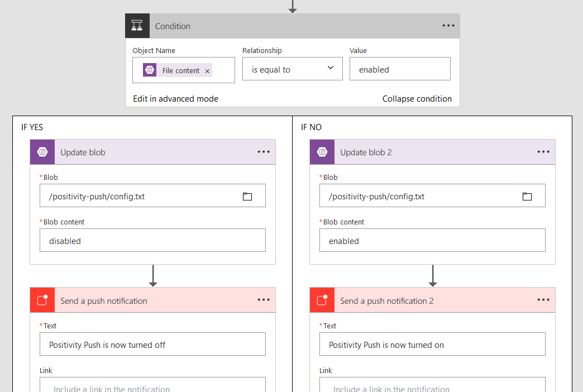Open the folder picker for Update blob 2's Blob path
The width and height of the screenshot is (583, 392).
[x=527, y=196]
